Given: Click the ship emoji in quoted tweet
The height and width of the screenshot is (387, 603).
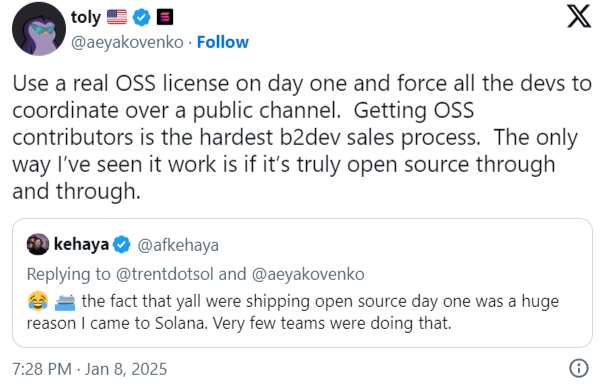Looking at the screenshot, I should pyautogui.click(x=65, y=302).
